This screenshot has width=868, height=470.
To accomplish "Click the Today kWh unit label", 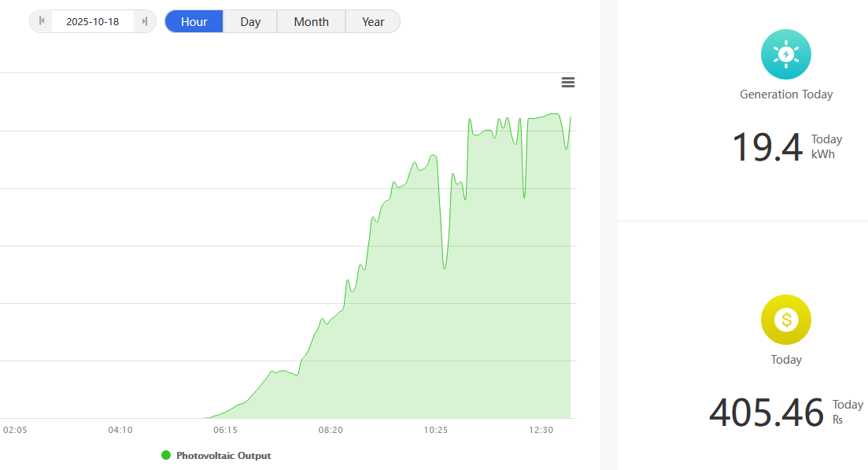I will (x=826, y=146).
